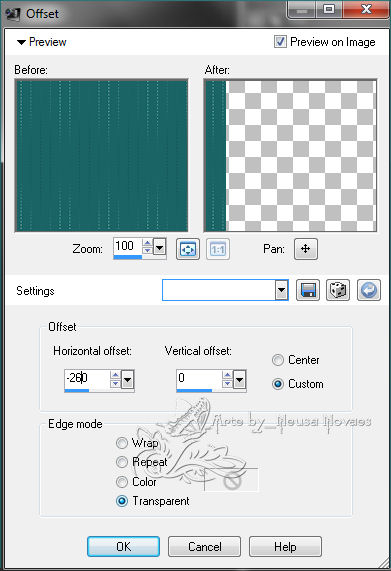391x571 pixels.
Task: Click inside the Horizontal offset field
Action: (x=87, y=378)
